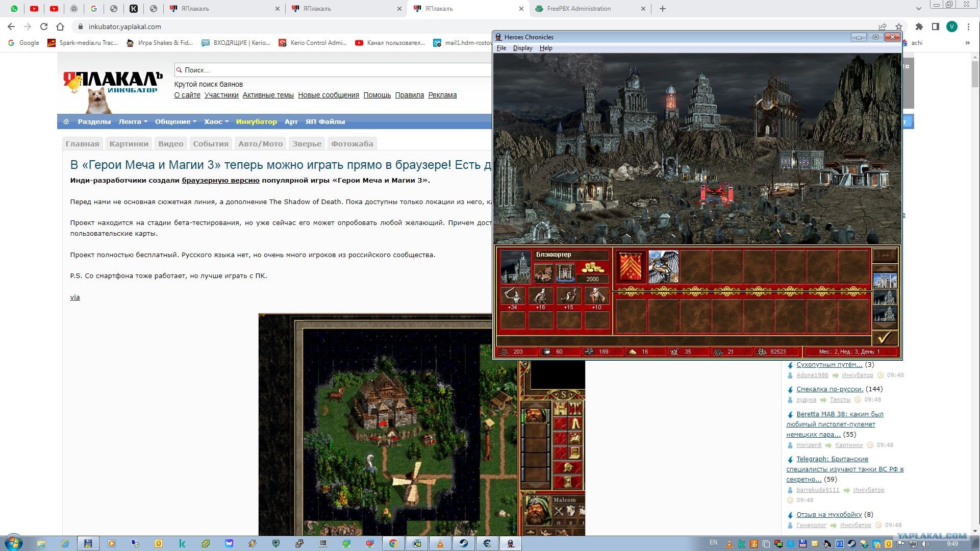Click the Steam icon in the taskbar
Viewport: 980px width, 551px height.
click(x=464, y=543)
